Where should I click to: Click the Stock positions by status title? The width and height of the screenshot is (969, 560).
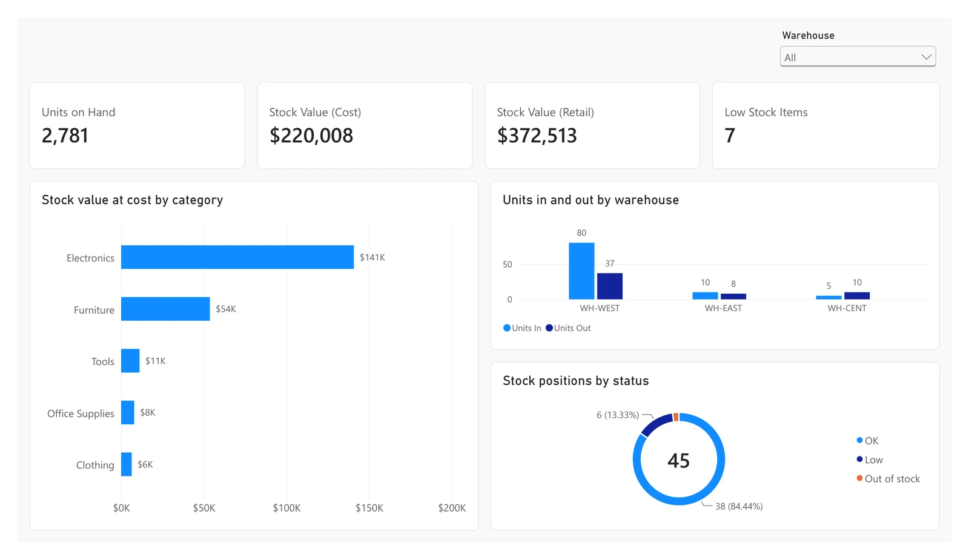click(575, 381)
